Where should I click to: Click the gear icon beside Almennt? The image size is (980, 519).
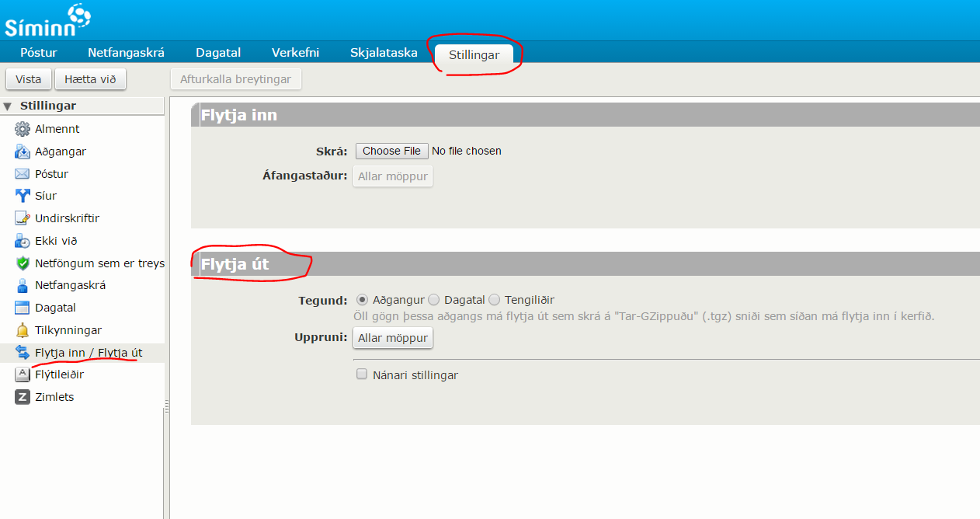click(x=22, y=129)
